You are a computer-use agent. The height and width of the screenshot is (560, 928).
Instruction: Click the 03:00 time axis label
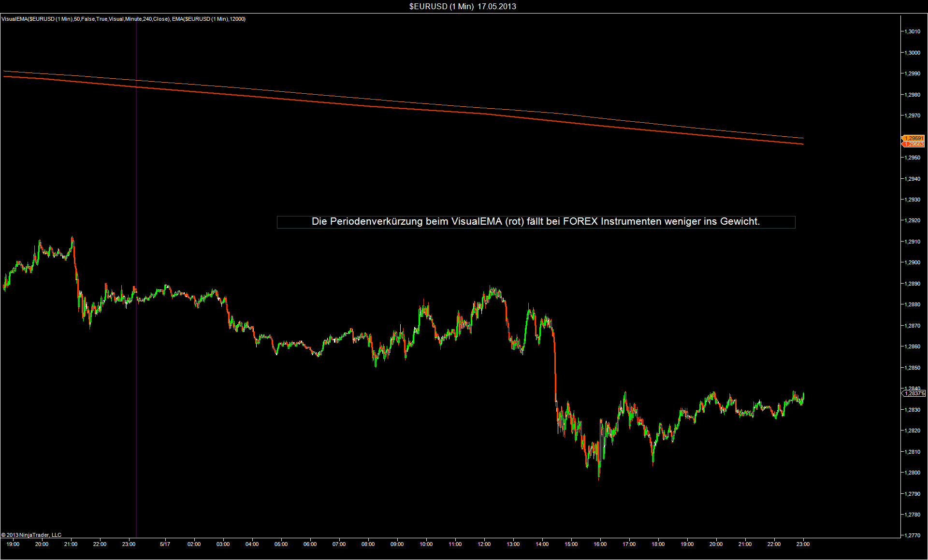[223, 544]
